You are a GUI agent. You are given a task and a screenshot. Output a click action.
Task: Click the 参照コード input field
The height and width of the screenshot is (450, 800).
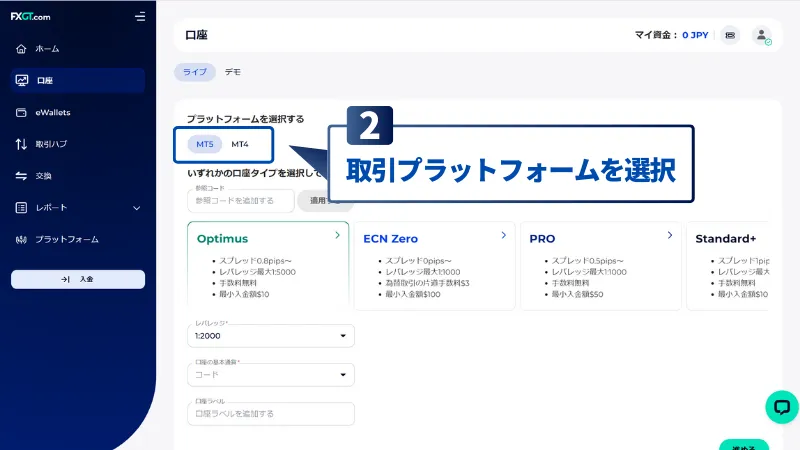(241, 201)
